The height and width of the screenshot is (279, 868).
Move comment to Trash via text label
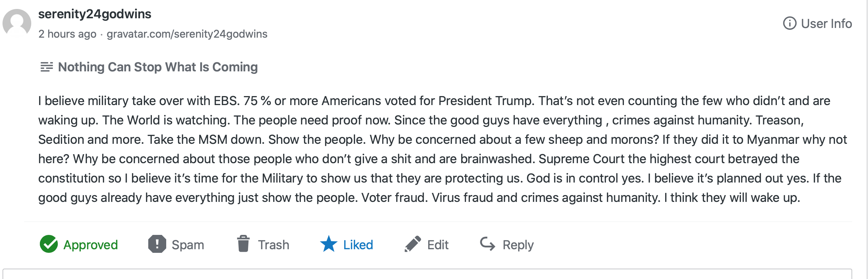(274, 245)
